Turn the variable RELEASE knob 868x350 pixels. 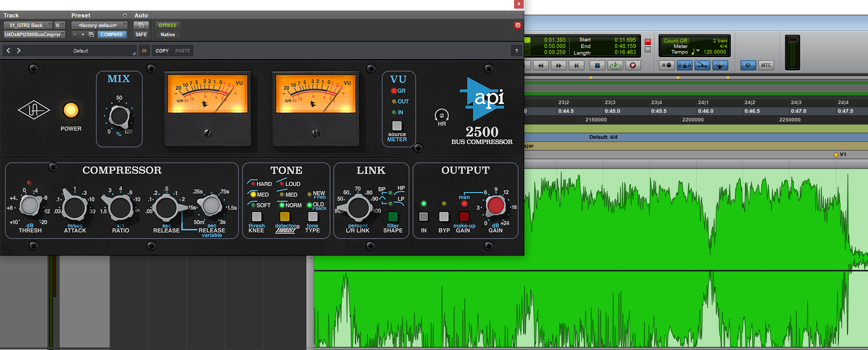(211, 206)
